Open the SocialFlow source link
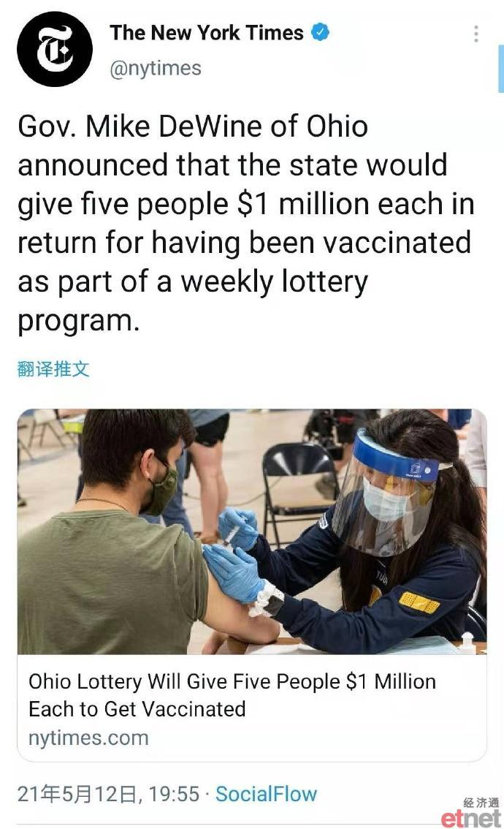The image size is (504, 829). tap(266, 794)
